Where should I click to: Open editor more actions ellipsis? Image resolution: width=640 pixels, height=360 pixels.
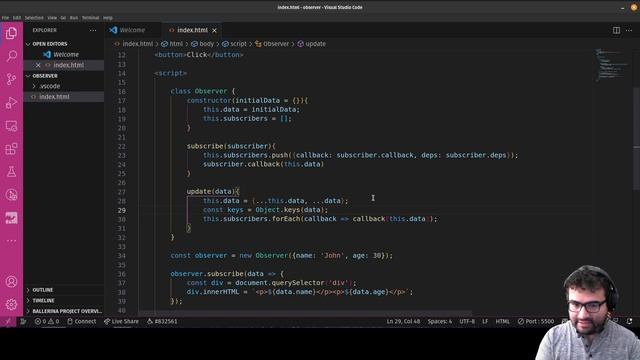pyautogui.click(x=629, y=30)
